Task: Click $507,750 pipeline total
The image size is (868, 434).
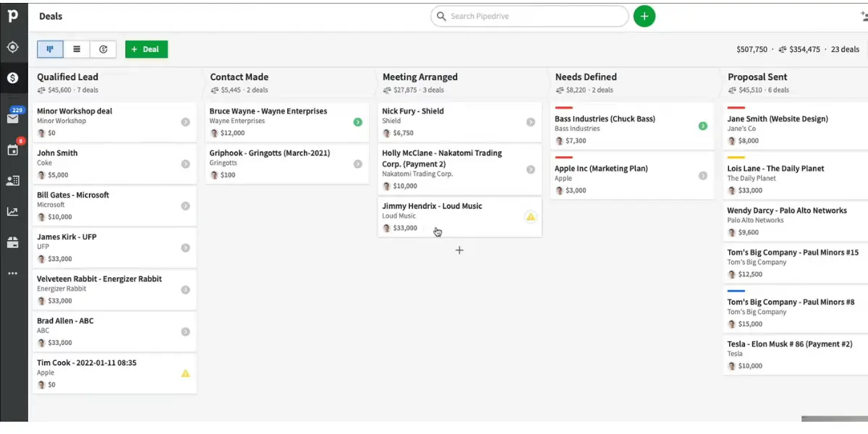Action: point(752,50)
